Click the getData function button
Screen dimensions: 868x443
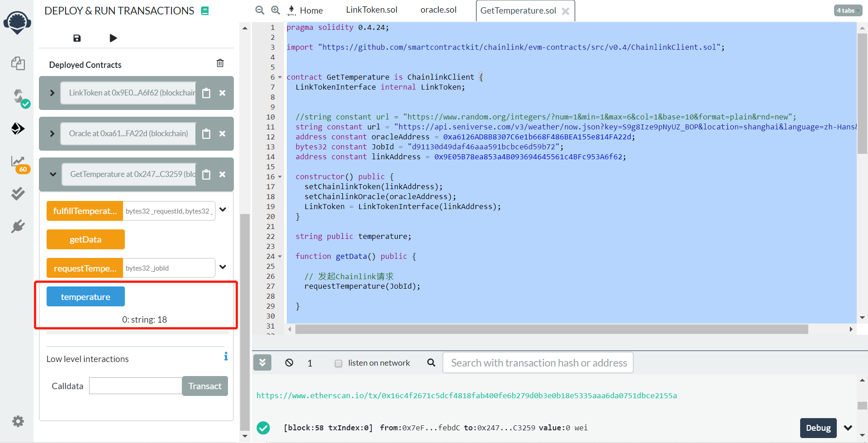coord(85,239)
